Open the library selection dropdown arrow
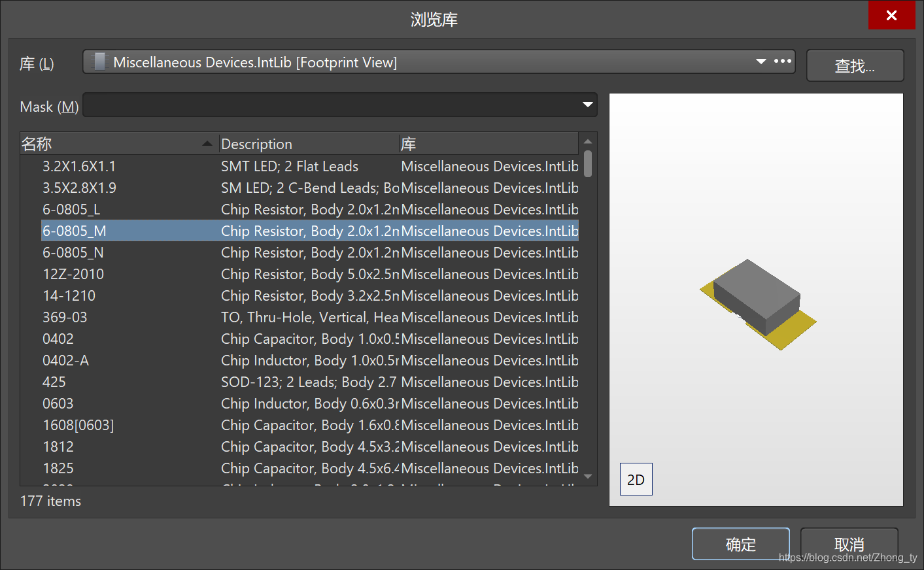 point(761,61)
